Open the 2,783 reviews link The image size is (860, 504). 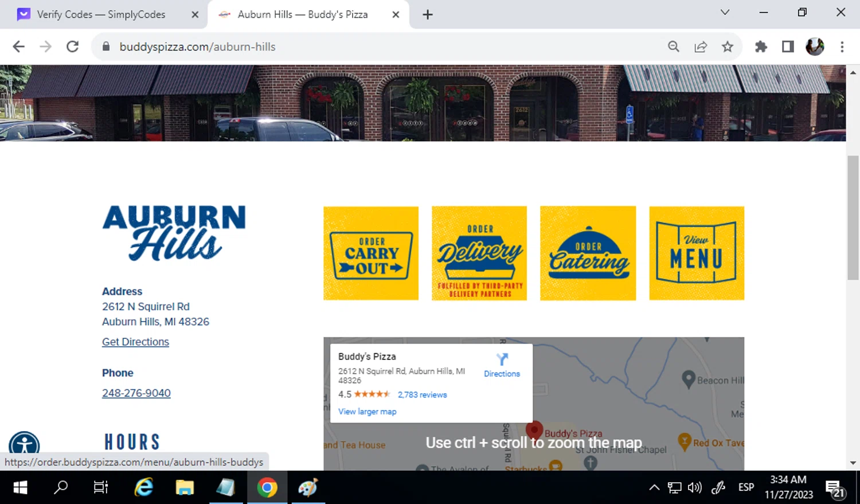tap(422, 394)
